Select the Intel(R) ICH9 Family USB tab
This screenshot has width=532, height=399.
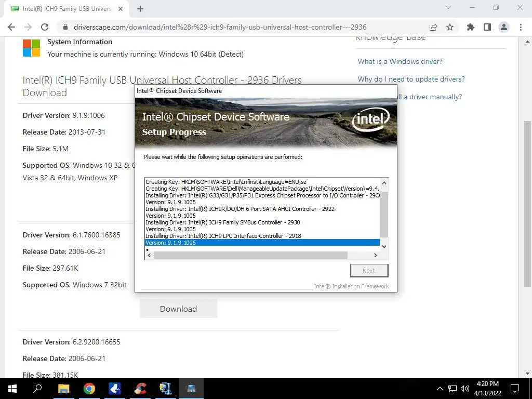(67, 9)
